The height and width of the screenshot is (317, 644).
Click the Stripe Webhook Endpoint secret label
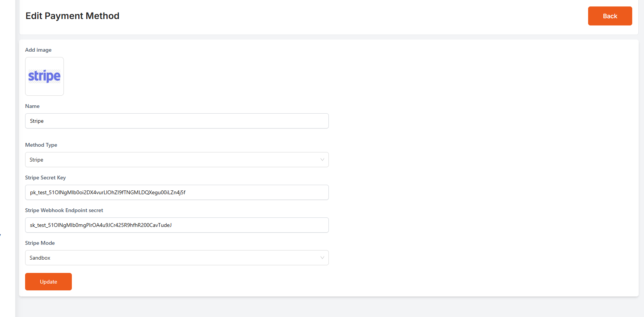tap(64, 210)
